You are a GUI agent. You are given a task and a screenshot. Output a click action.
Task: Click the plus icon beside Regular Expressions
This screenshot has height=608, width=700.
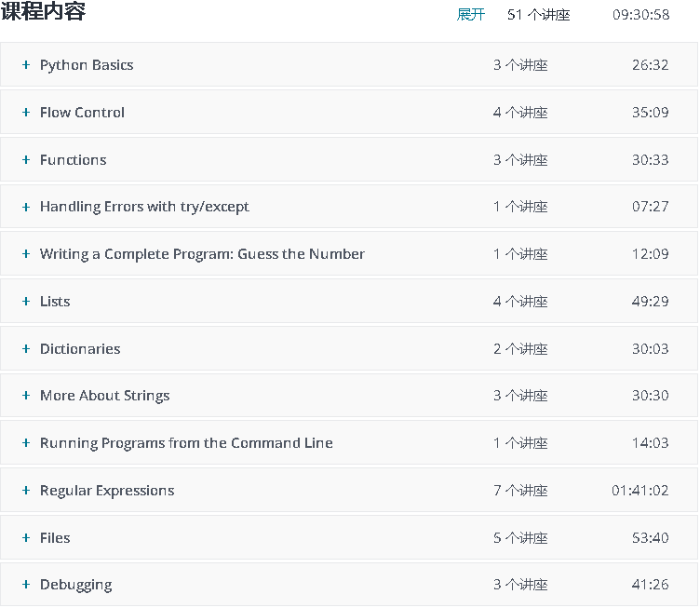coord(26,491)
